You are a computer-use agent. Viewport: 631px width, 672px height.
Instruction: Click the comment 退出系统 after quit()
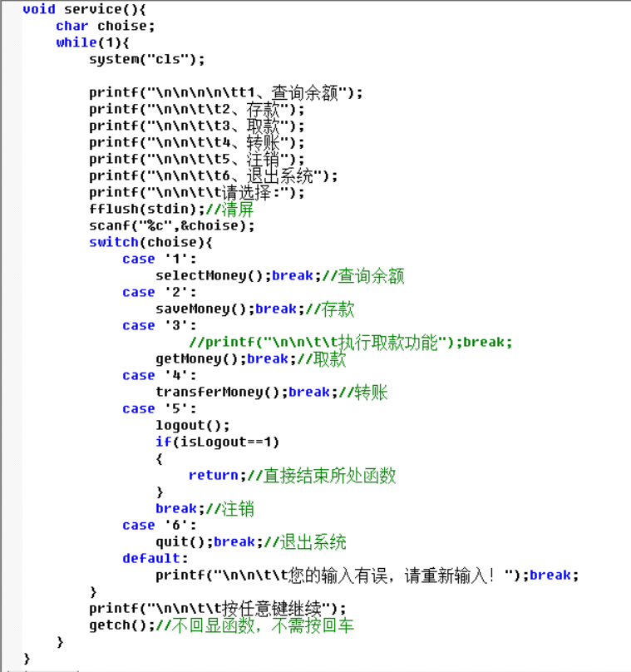click(305, 542)
